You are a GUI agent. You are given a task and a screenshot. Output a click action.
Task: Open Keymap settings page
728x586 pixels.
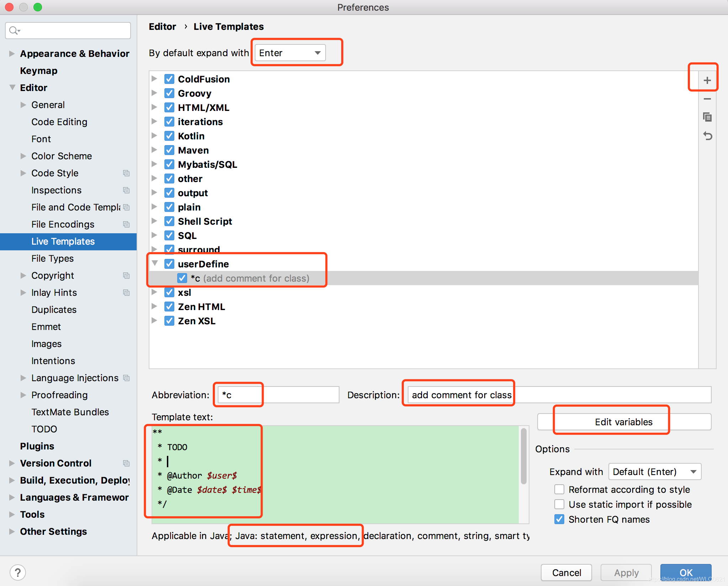coord(38,71)
